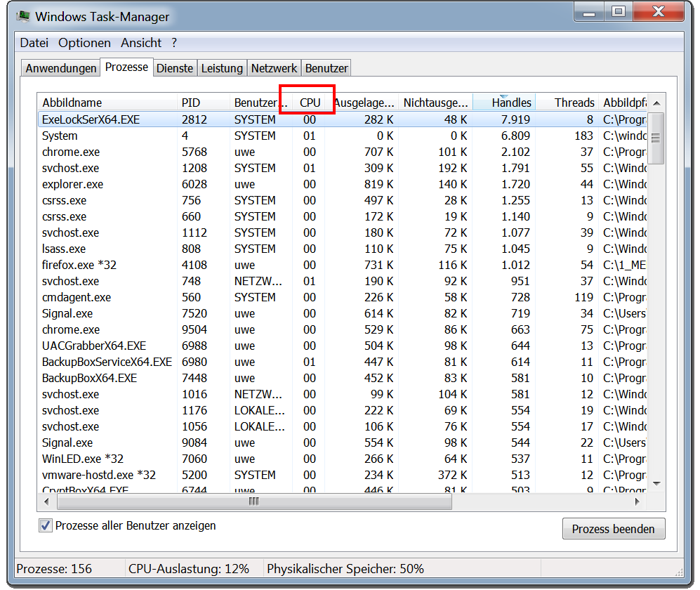The height and width of the screenshot is (590, 700).
Task: Select svchost.exe with PID 1112
Action: pyautogui.click(x=342, y=232)
